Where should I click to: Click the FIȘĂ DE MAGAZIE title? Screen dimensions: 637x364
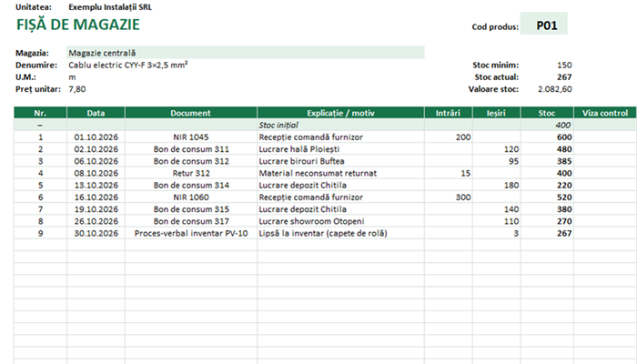tap(78, 25)
